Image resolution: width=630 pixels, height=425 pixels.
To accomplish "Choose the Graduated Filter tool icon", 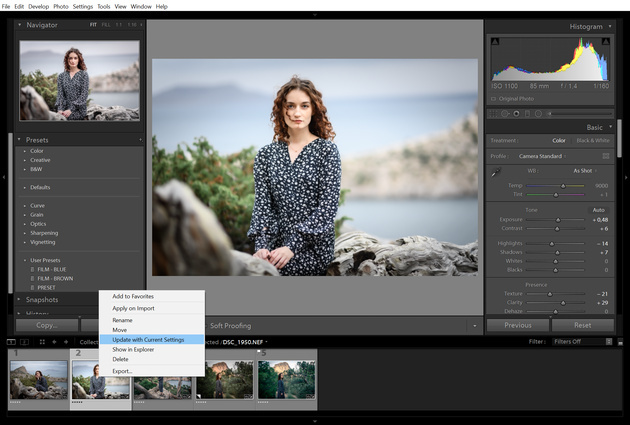I will click(x=528, y=113).
